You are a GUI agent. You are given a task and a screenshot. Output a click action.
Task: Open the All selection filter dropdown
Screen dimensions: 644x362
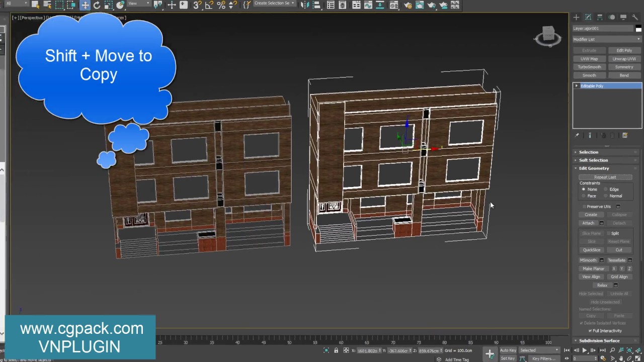pyautogui.click(x=16, y=4)
